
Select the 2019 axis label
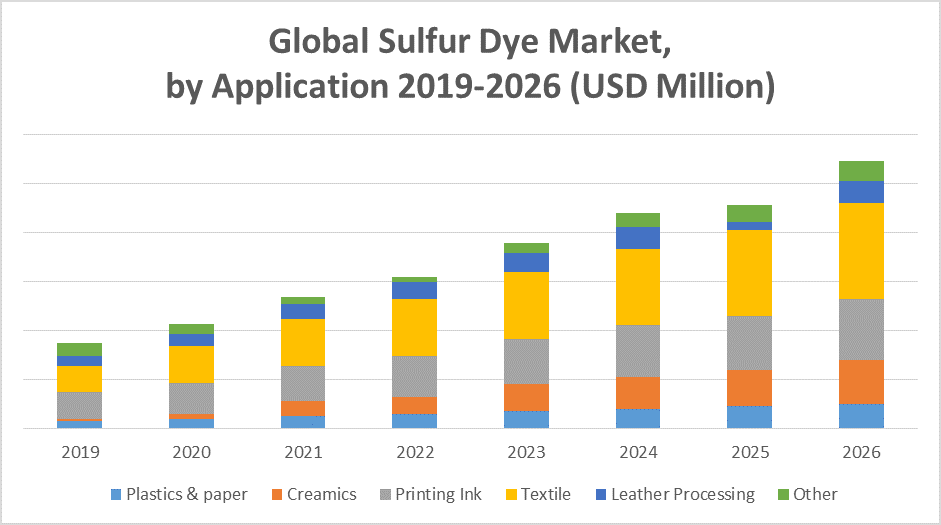coord(80,452)
